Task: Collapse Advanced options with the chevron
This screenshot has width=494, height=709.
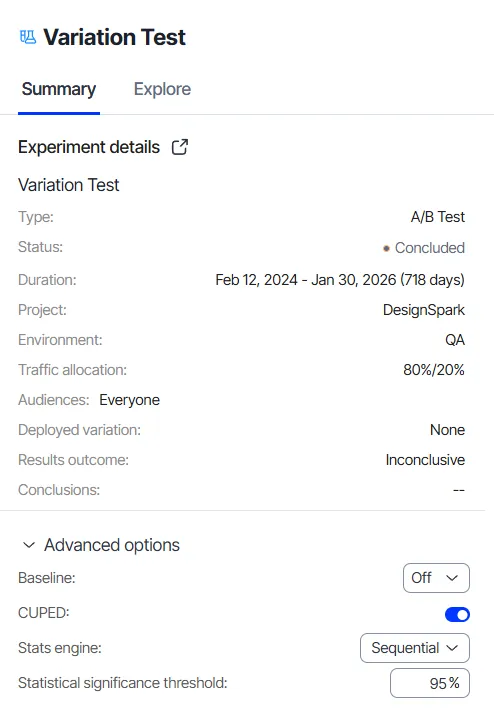Action: point(29,545)
